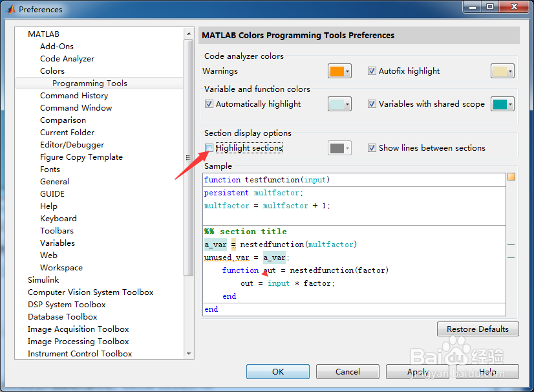Toggle Variables with shared scope checkbox
534x392 pixels.
[372, 104]
